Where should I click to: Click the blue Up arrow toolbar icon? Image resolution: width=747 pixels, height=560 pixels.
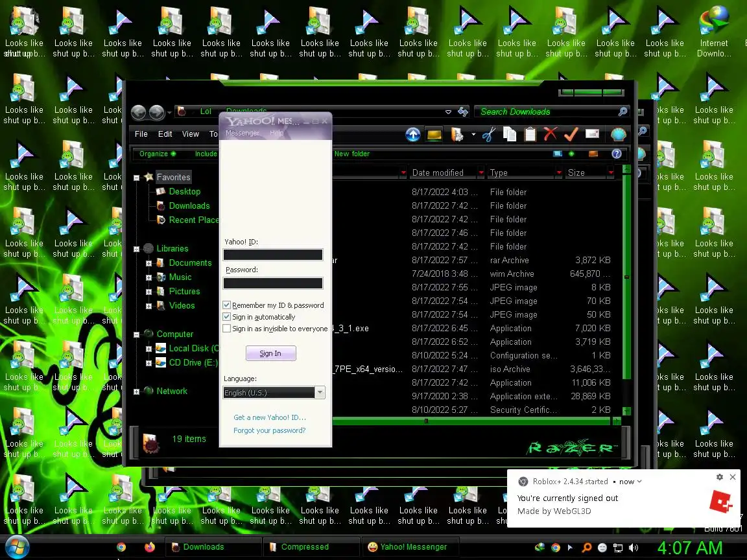coord(412,135)
